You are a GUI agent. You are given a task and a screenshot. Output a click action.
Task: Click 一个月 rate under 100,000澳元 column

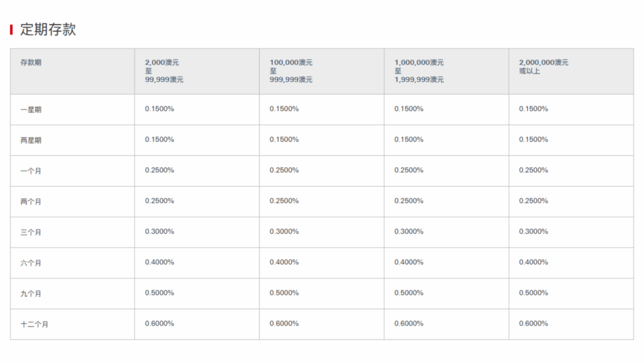tap(284, 170)
